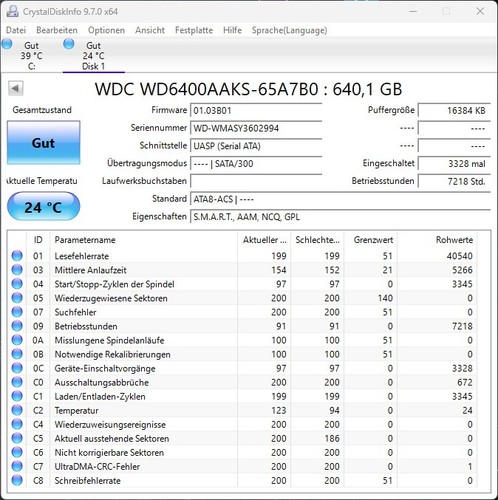Click the blue status circle for drive C:
Screen dimensions: 498x500
tap(7, 44)
